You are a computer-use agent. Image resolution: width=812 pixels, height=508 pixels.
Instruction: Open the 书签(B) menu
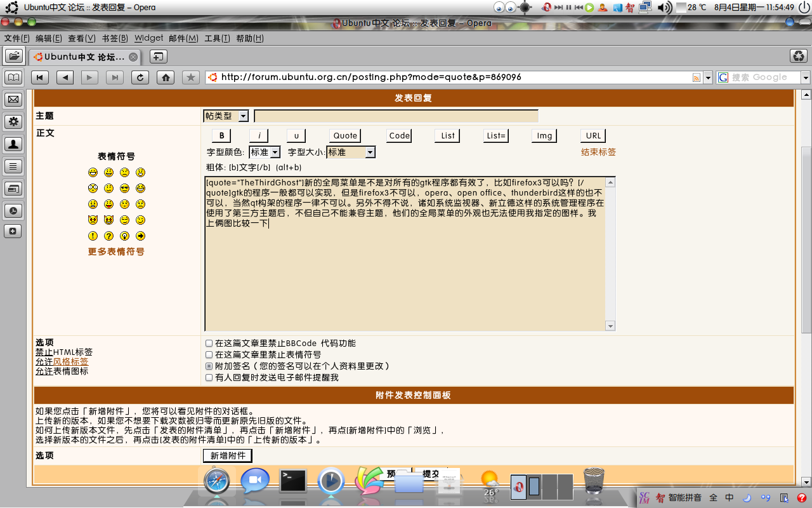coord(115,39)
